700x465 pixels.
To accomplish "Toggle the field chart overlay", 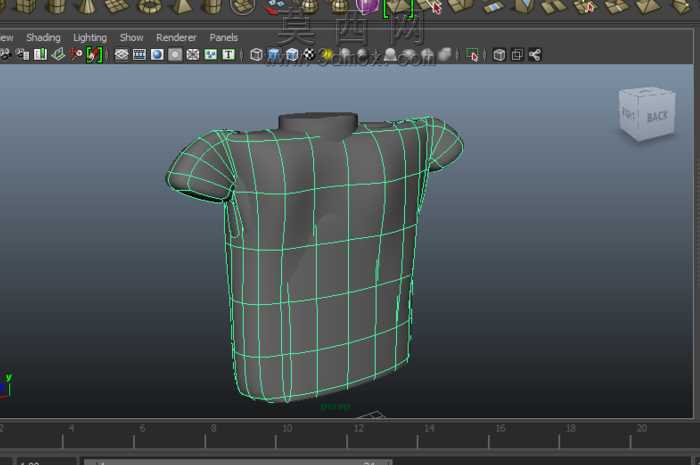I will (193, 55).
